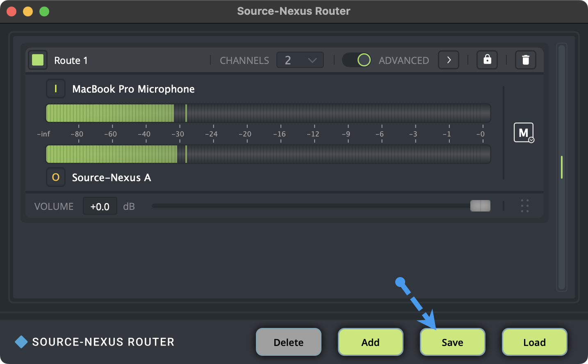Minimize the Source-Nexus Router window
The image size is (588, 364).
click(28, 11)
